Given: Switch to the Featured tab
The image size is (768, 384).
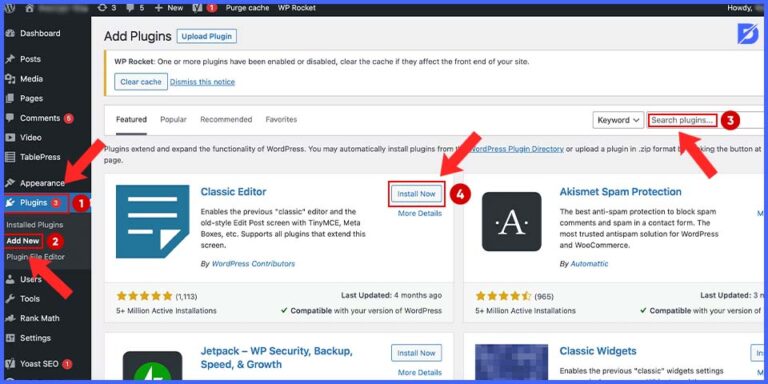Looking at the screenshot, I should pyautogui.click(x=131, y=120).
